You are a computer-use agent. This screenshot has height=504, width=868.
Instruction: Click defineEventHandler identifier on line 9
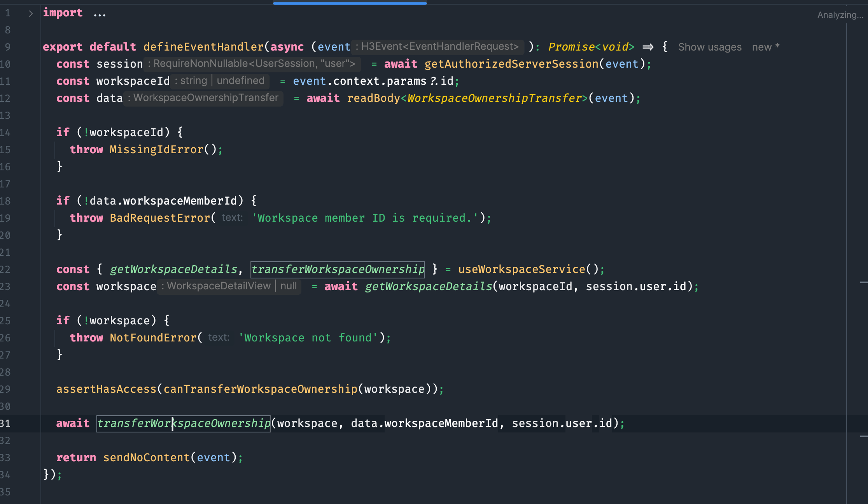tap(203, 47)
